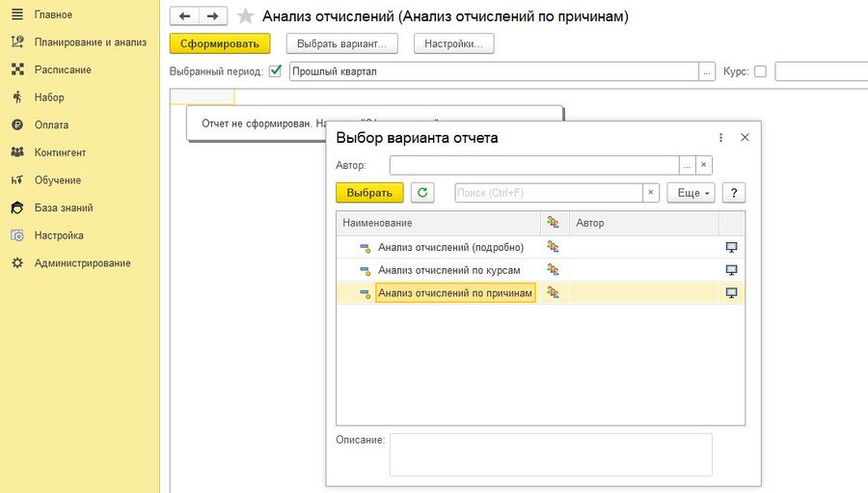Image resolution: width=868 pixels, height=493 pixels.
Task: Click the yellow Выбрать button
Action: 369,193
